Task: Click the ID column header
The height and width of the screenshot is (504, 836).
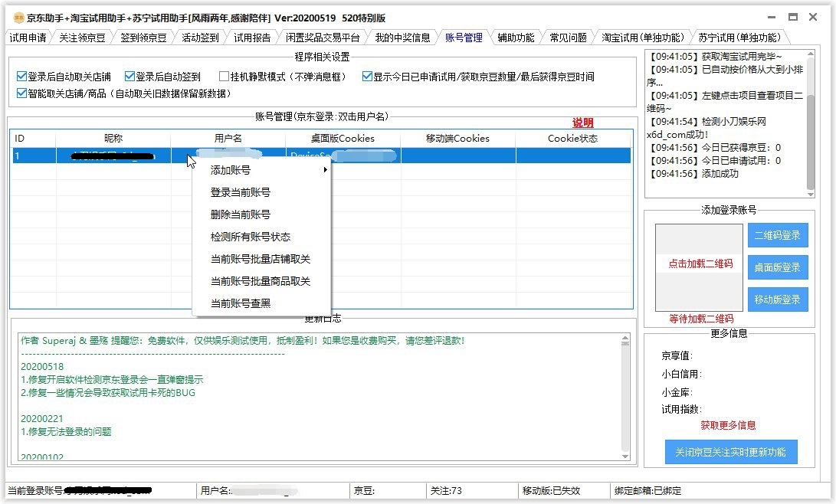Action: (x=32, y=139)
